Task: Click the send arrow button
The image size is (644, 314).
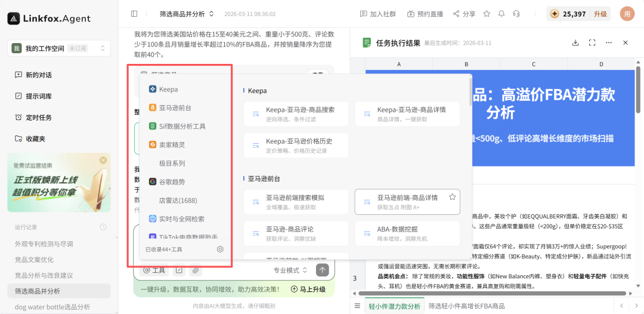Action: [x=323, y=270]
